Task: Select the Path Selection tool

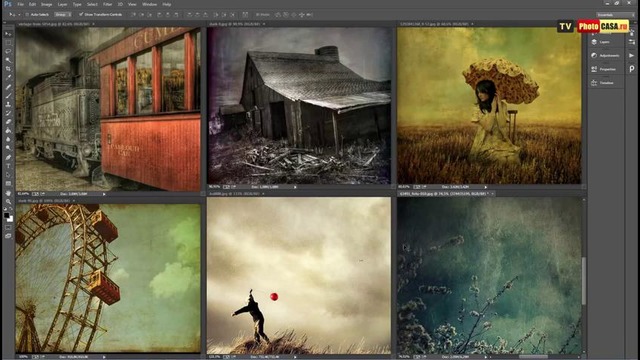Action: [8, 175]
